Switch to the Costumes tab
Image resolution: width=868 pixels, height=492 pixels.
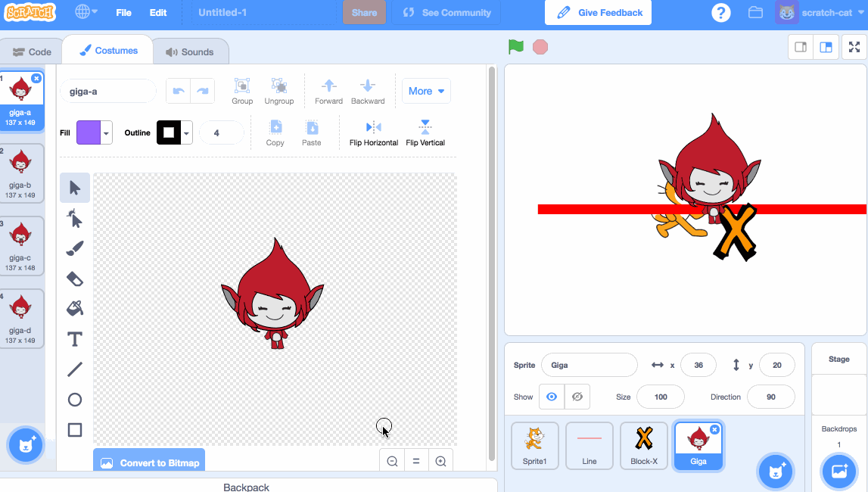[108, 51]
